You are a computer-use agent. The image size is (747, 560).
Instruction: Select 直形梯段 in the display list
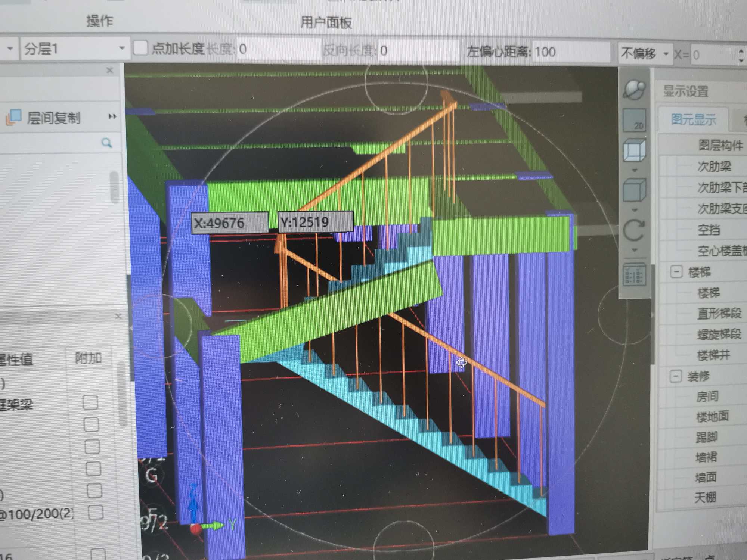point(719,313)
